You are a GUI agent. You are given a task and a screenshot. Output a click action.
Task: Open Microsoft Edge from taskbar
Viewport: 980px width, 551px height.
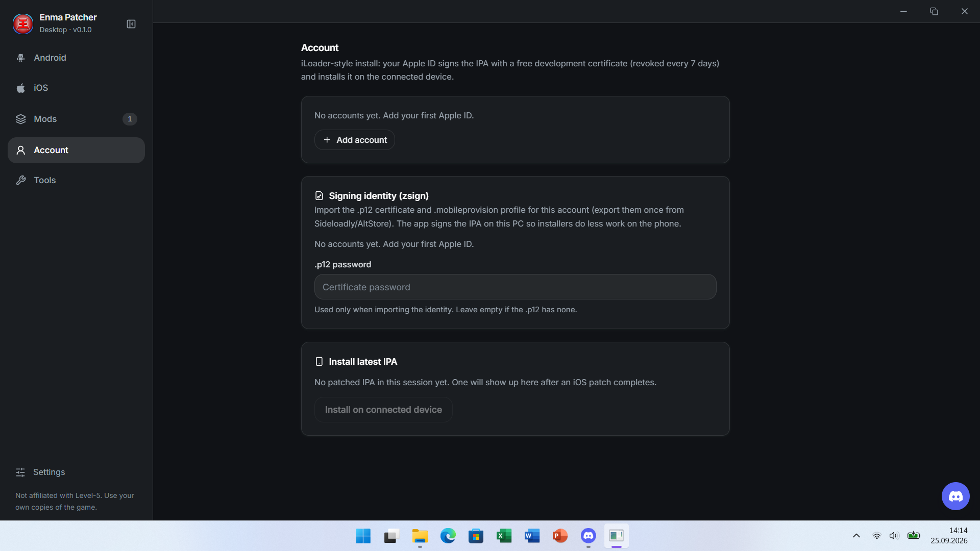448,536
